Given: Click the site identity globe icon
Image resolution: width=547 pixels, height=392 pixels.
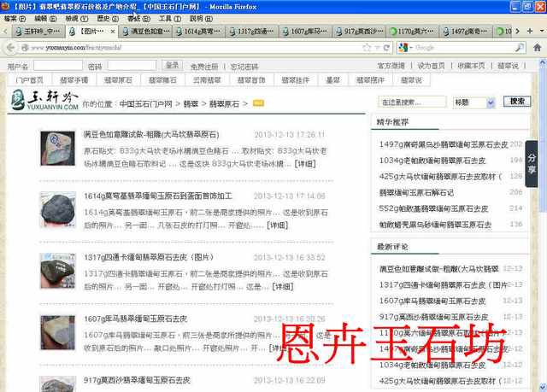Looking at the screenshot, I should point(25,47).
